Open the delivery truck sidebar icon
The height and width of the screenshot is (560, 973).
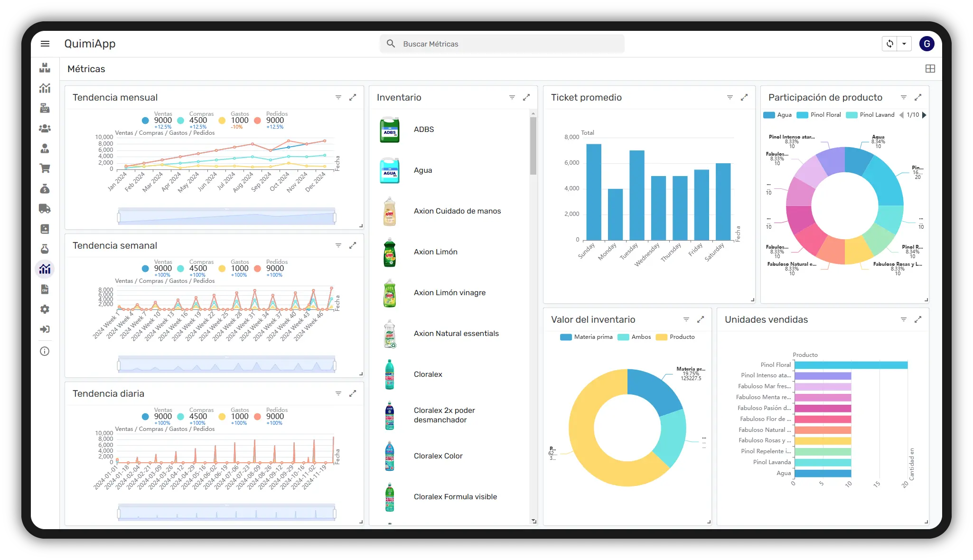click(45, 209)
